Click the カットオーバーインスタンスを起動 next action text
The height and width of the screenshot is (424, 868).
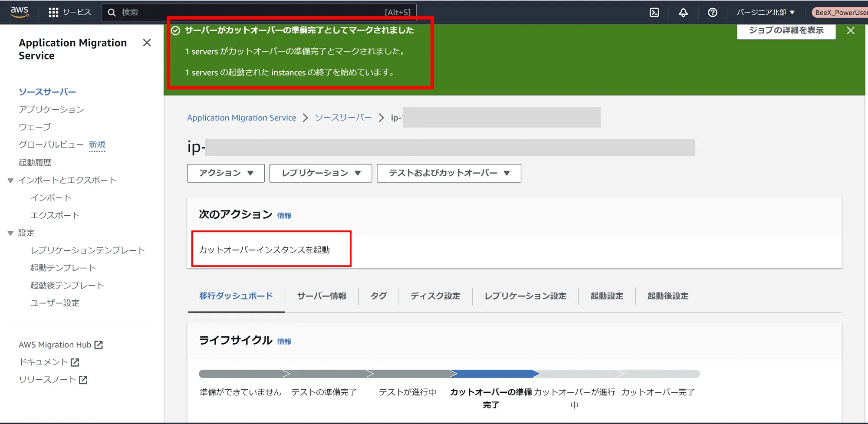click(x=264, y=250)
